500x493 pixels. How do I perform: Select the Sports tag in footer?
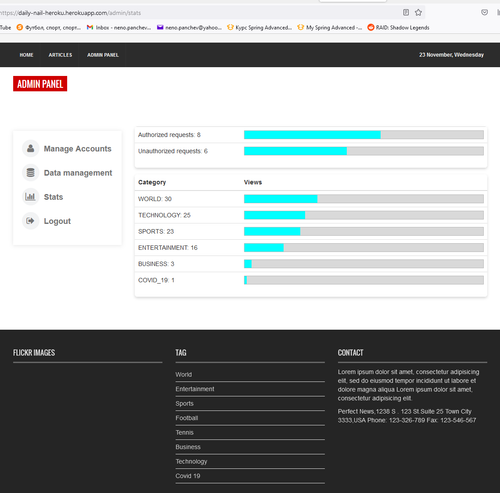click(185, 403)
